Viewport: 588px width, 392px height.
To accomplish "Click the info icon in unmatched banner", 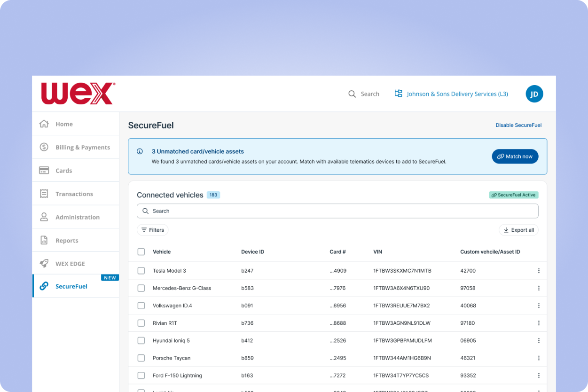I will [140, 151].
